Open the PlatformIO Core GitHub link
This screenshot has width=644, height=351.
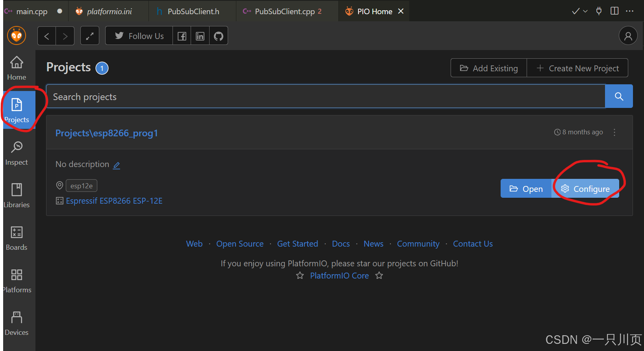(x=340, y=276)
